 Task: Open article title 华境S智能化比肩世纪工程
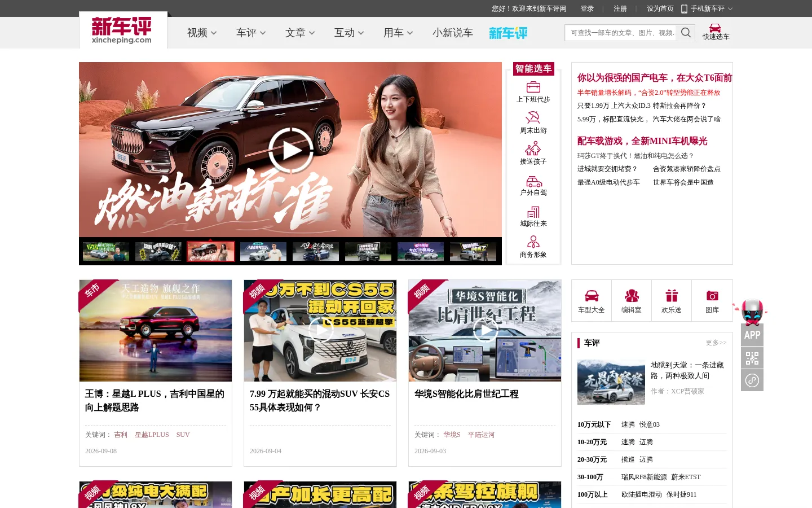[466, 394]
